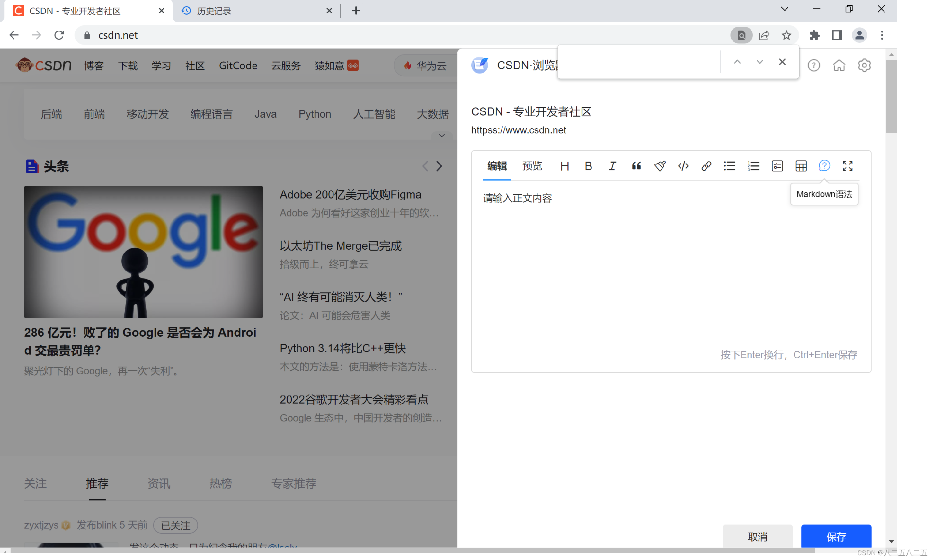Click the blue 保存 button

pyautogui.click(x=836, y=536)
